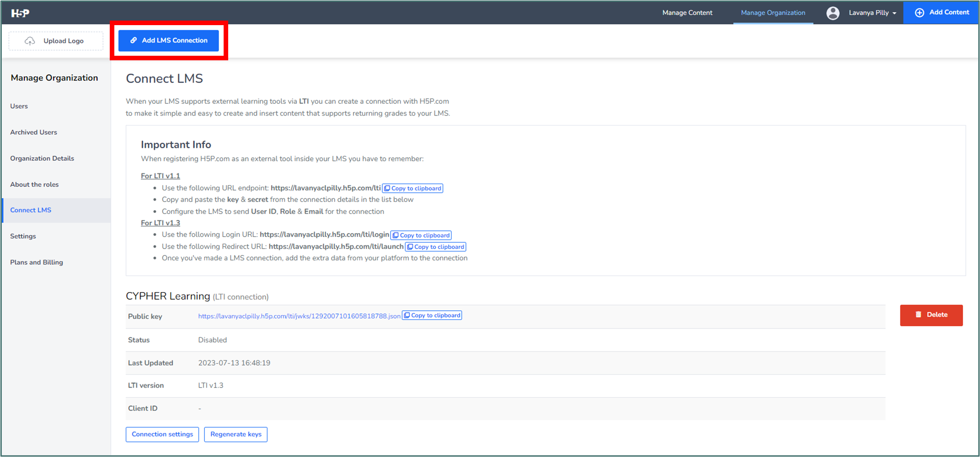
Task: Open Connection settings
Action: (162, 434)
